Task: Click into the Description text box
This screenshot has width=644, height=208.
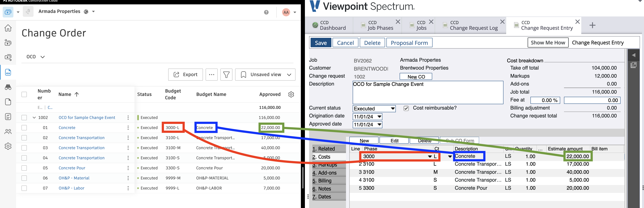Action: [x=428, y=92]
